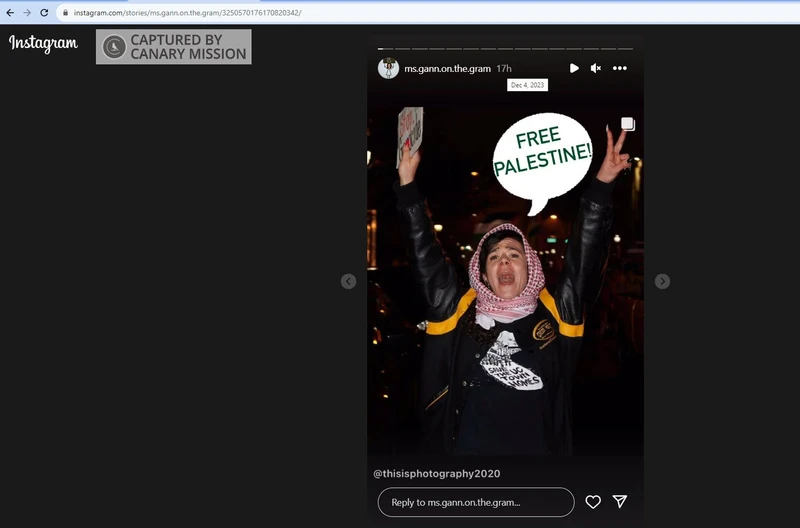Select the URL in the address bar
Image resolution: width=800 pixels, height=528 pixels.
tap(187, 13)
